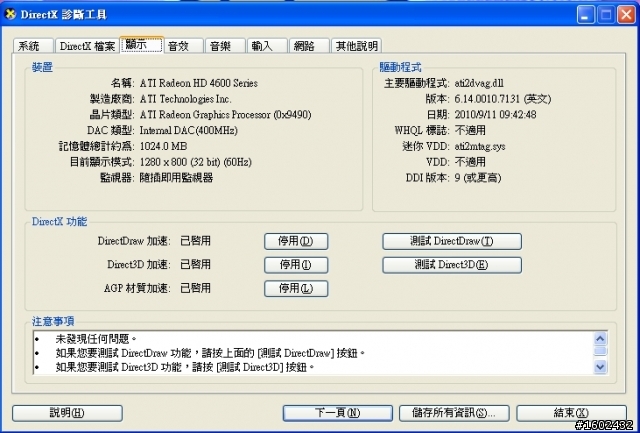Click the note about testing Direct3D 功能
Image resolution: width=640 pixels, height=433 pixels.
(x=185, y=367)
